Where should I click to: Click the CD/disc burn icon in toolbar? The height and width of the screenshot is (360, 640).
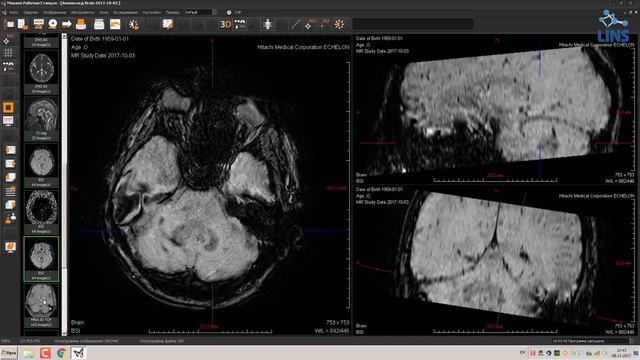point(53,24)
